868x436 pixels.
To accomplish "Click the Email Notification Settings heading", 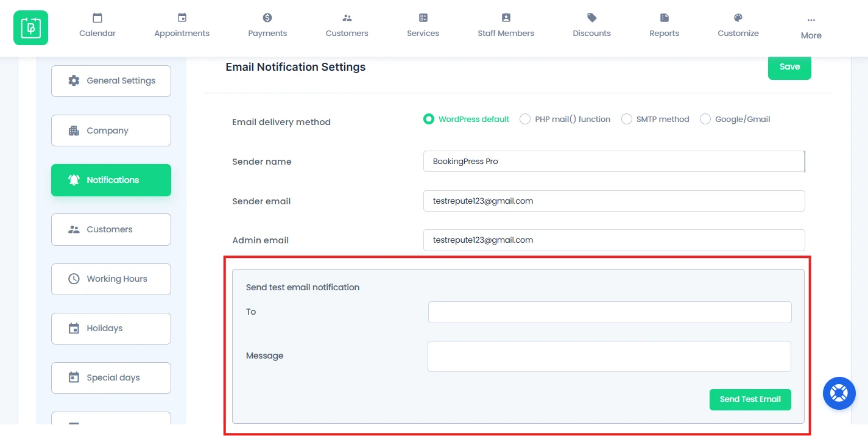I will [x=295, y=67].
